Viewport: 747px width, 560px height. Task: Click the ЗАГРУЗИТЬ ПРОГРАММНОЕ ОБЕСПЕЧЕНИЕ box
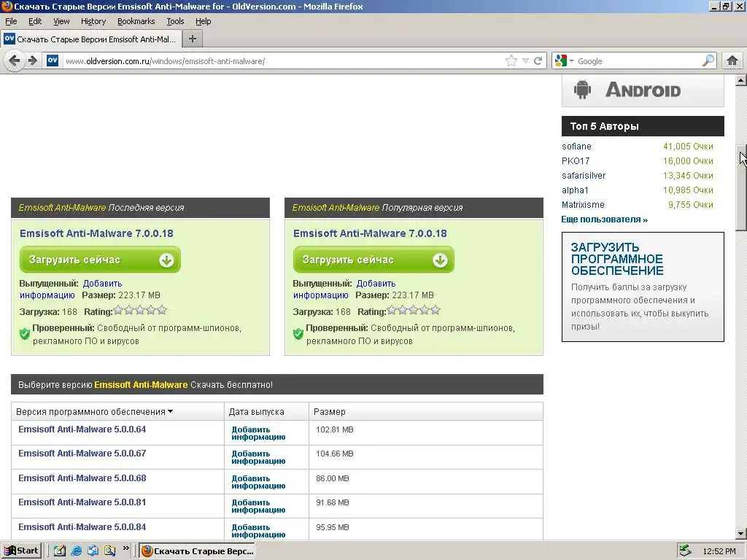[643, 287]
